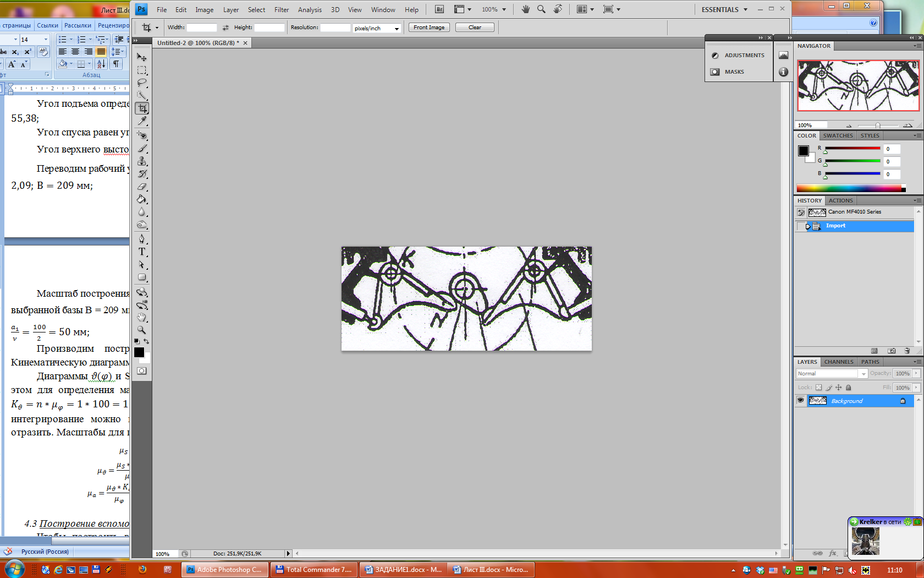This screenshot has height=578, width=924.
Task: Swap foreground and background colors
Action: (x=146, y=341)
